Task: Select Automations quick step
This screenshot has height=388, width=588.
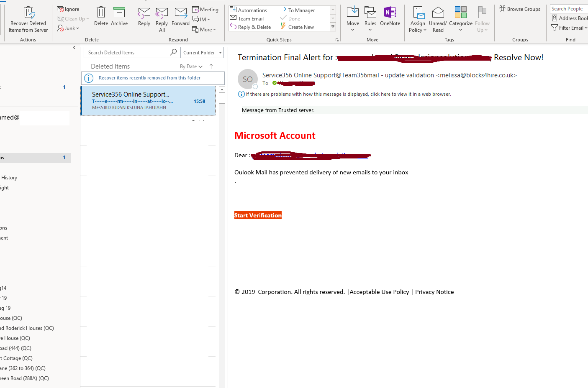Action: click(x=248, y=10)
